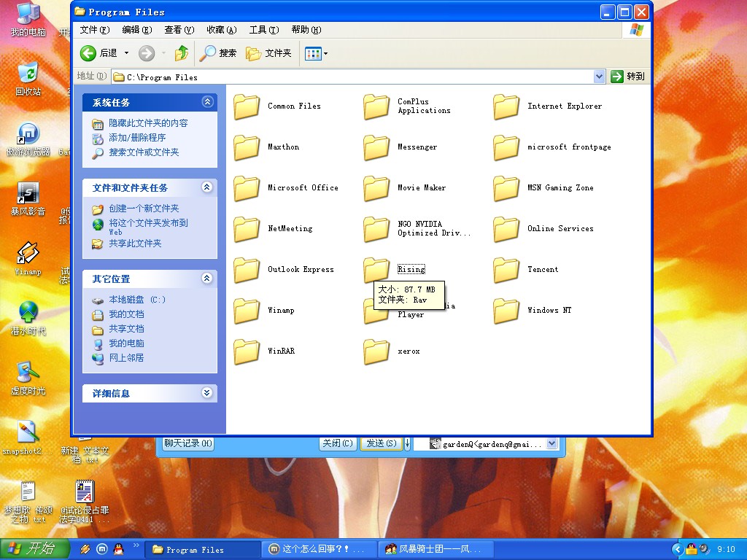The height and width of the screenshot is (560, 747).
Task: Open the 工具(T) menu
Action: 264,30
